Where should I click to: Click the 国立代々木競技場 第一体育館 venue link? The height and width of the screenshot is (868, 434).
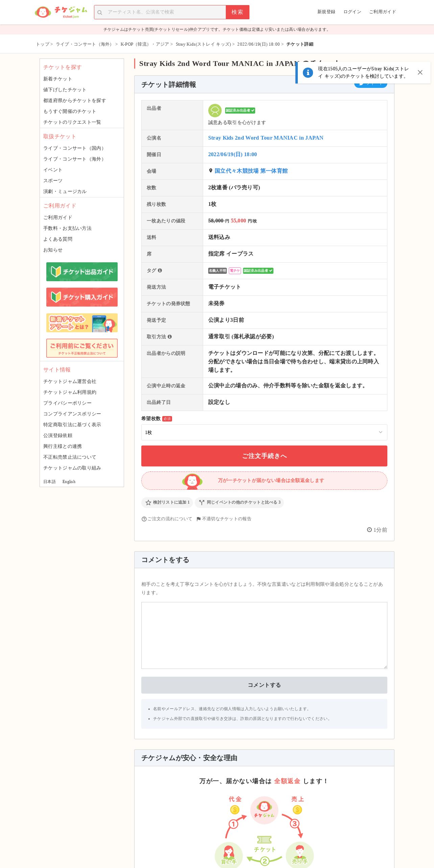pyautogui.click(x=251, y=171)
